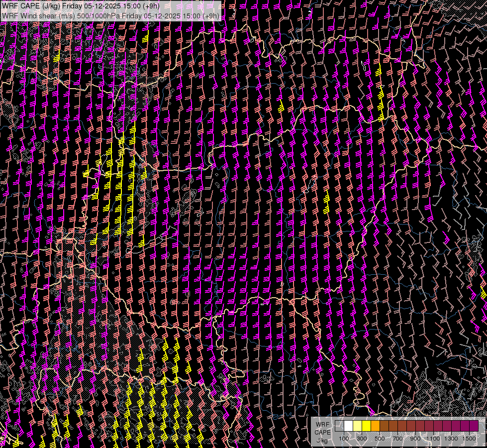Click the legend word WRF
Viewport: 487px width, 448px height.
(x=322, y=425)
